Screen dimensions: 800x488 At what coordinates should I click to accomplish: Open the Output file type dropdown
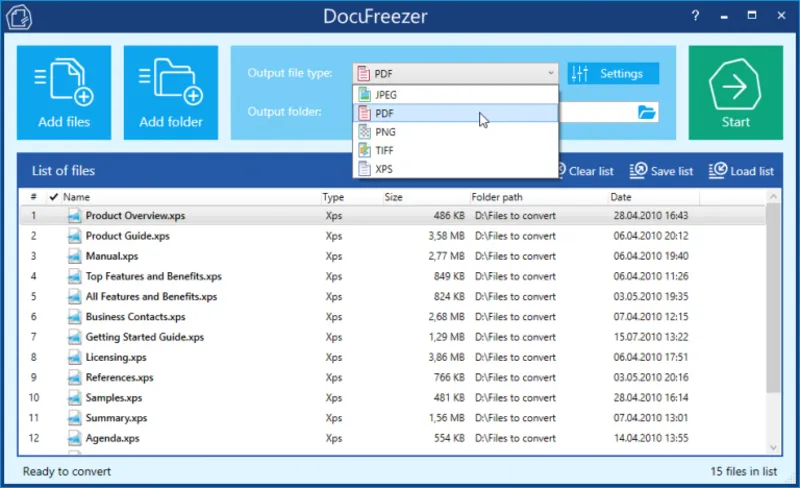click(455, 73)
